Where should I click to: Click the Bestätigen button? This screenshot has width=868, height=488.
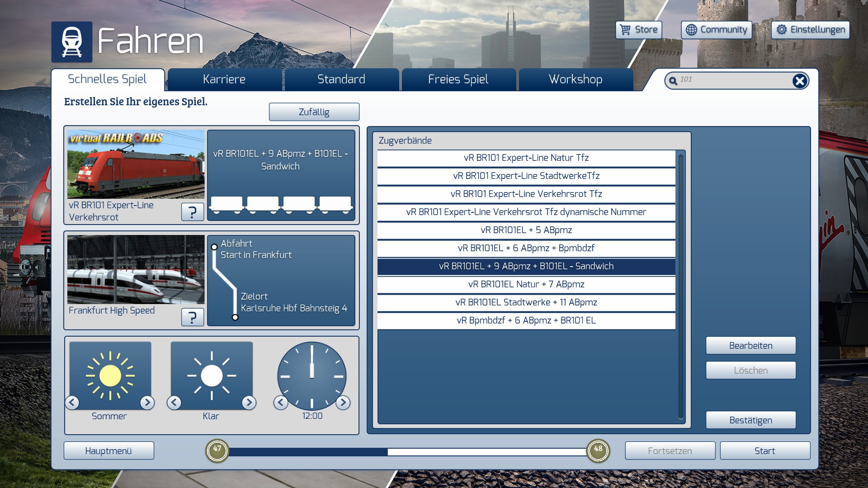750,420
